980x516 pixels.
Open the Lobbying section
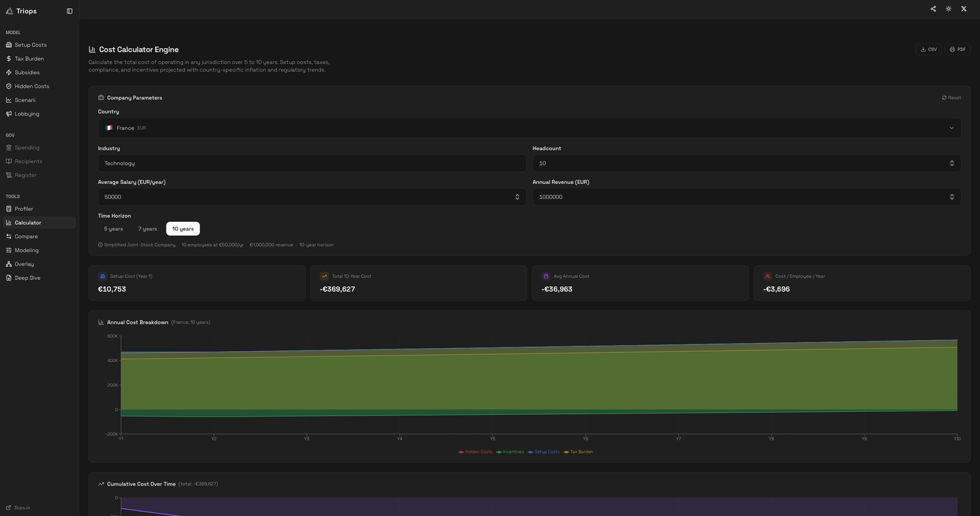pos(27,114)
